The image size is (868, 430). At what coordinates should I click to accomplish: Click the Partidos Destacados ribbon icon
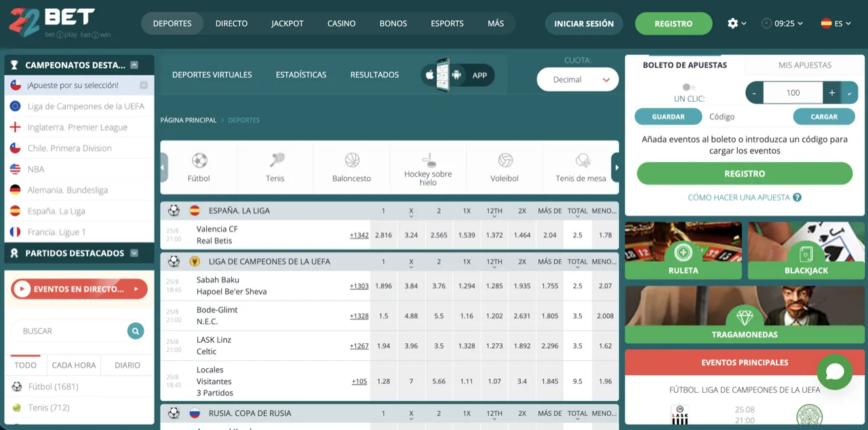tap(14, 253)
